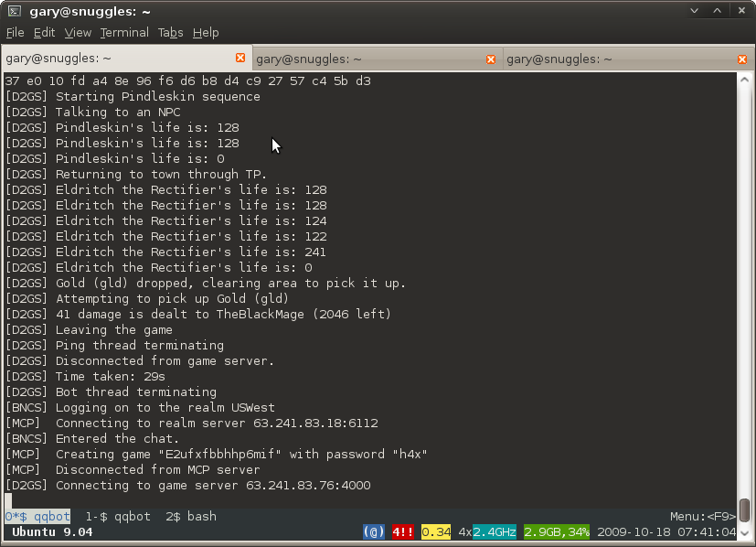Click the yellow 0.34 load indicator
The height and width of the screenshot is (547, 756).
tap(436, 531)
